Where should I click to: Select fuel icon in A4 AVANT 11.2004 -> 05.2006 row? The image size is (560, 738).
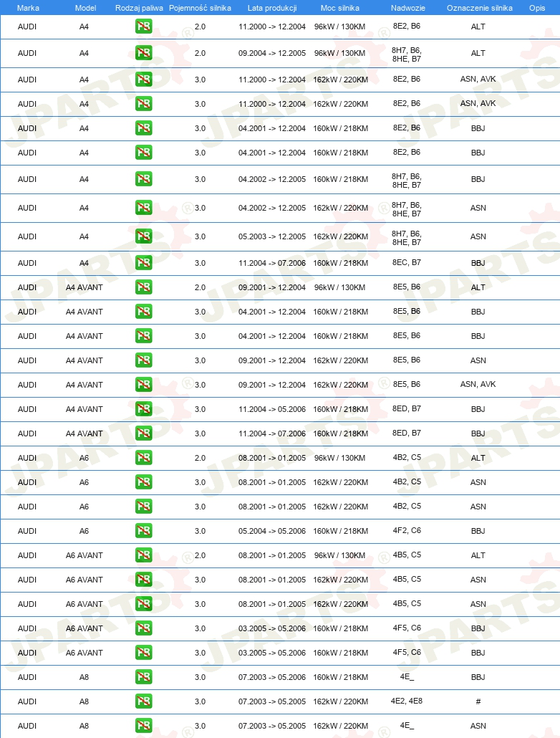pos(143,409)
